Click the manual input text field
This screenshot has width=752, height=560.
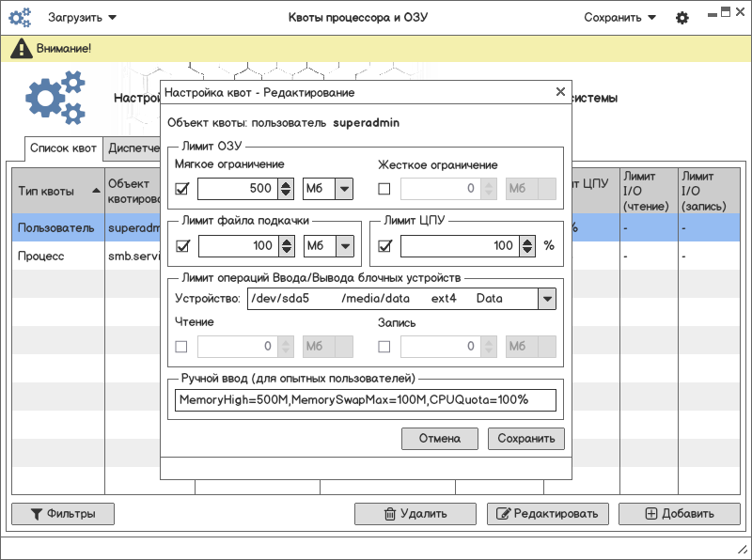(x=366, y=399)
